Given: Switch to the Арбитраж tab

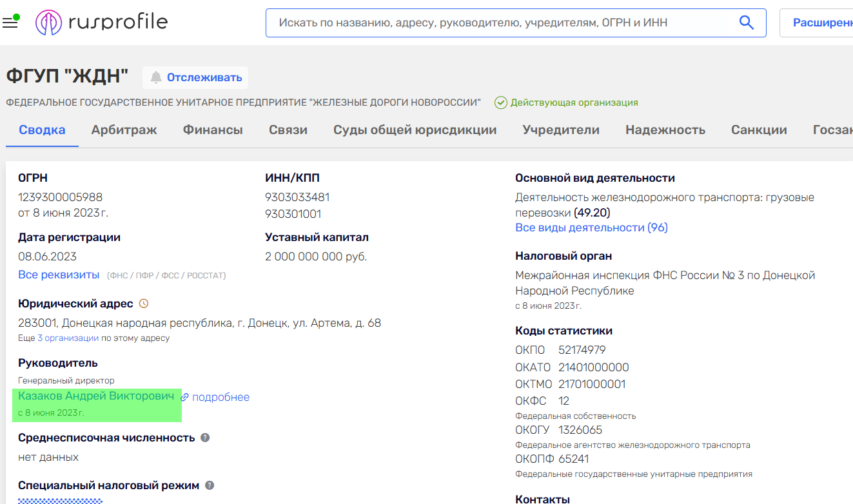Looking at the screenshot, I should coord(124,130).
